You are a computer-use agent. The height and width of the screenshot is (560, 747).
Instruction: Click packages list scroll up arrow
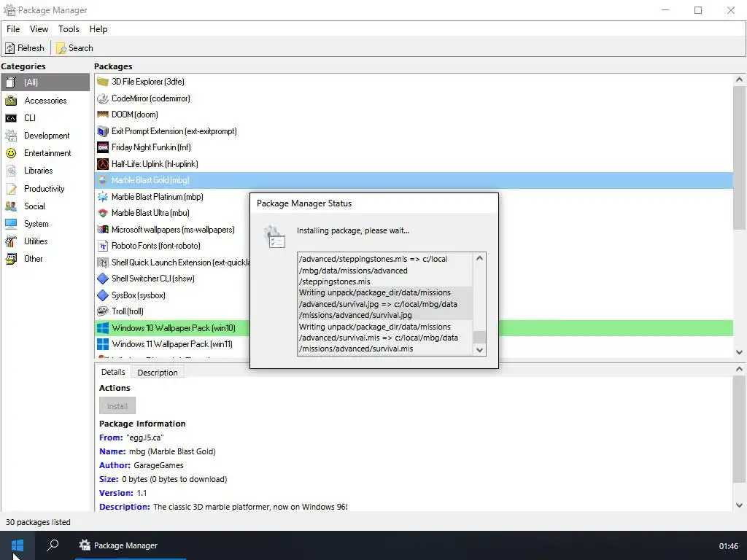(740, 79)
